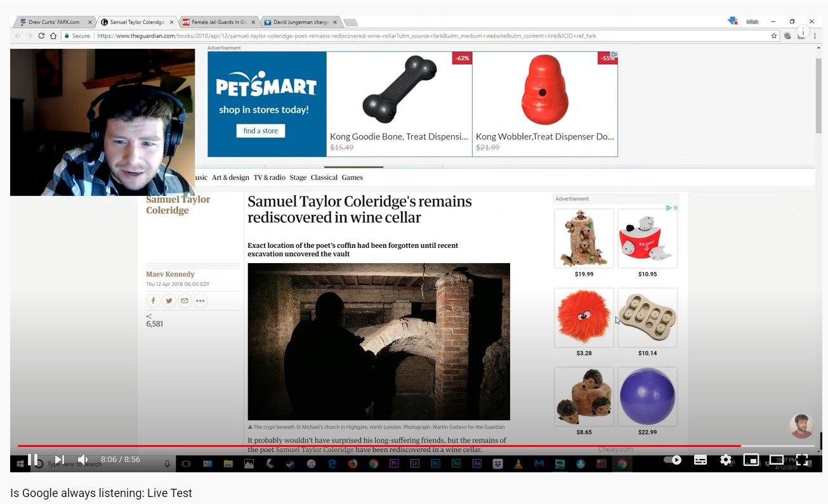Enter fullscreen mode

803,460
